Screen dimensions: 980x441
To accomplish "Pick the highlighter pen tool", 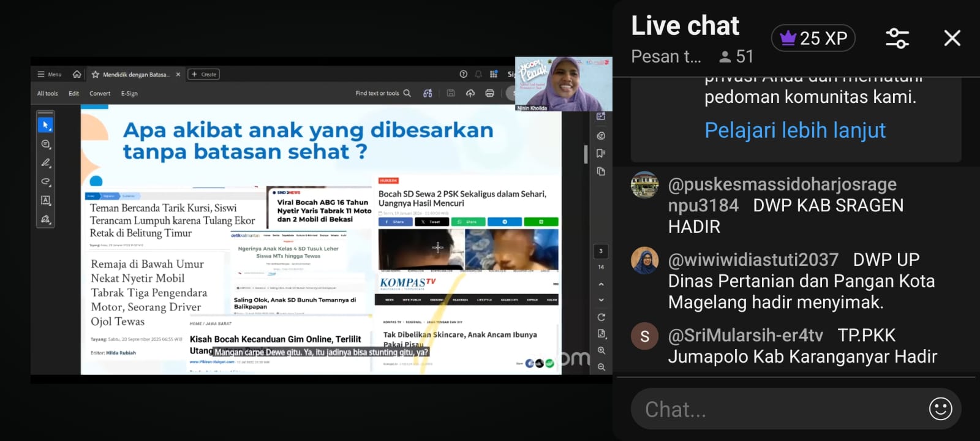I will pos(45,163).
